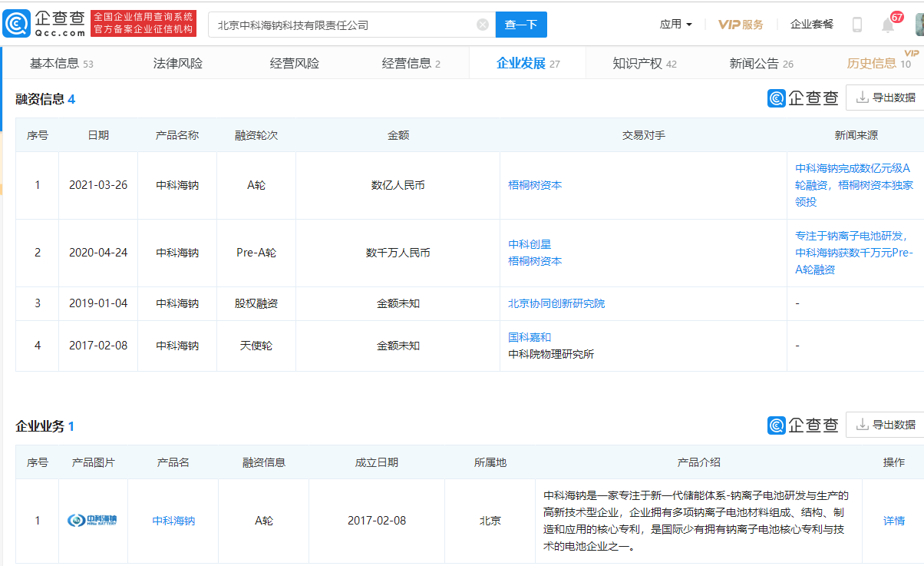924x566 pixels.
Task: Click the blue 查一下 search button
Action: (x=520, y=24)
